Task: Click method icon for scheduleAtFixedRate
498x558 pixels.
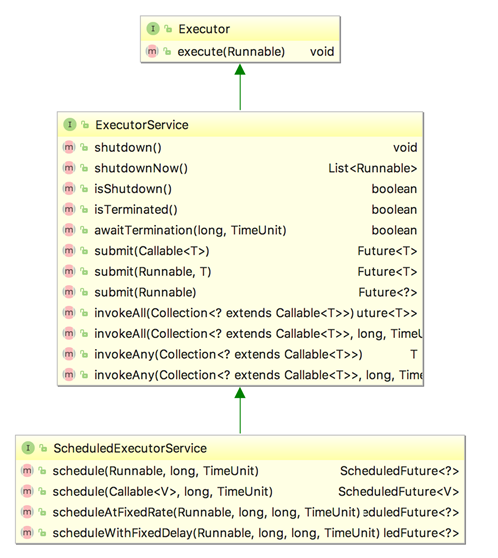Action: tap(27, 512)
